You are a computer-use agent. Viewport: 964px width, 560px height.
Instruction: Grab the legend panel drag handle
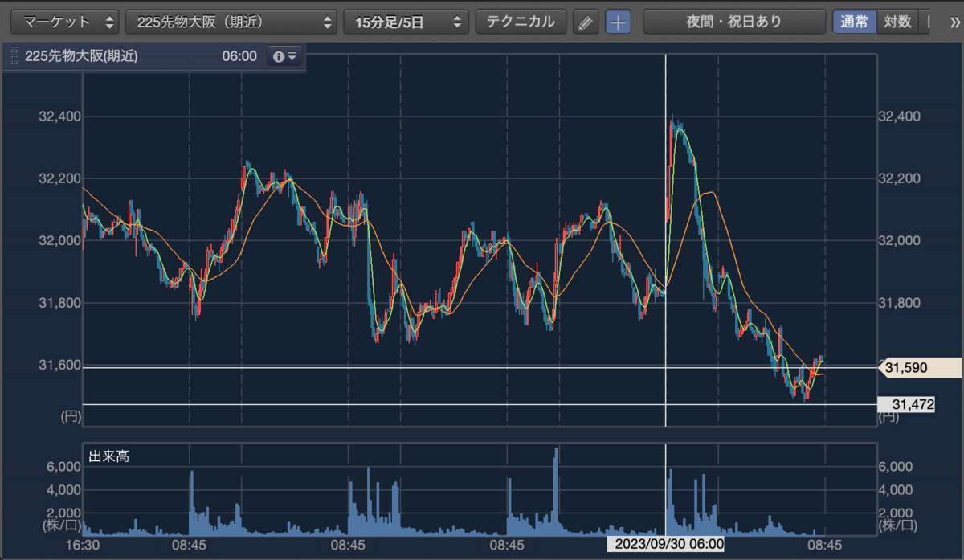click(13, 57)
